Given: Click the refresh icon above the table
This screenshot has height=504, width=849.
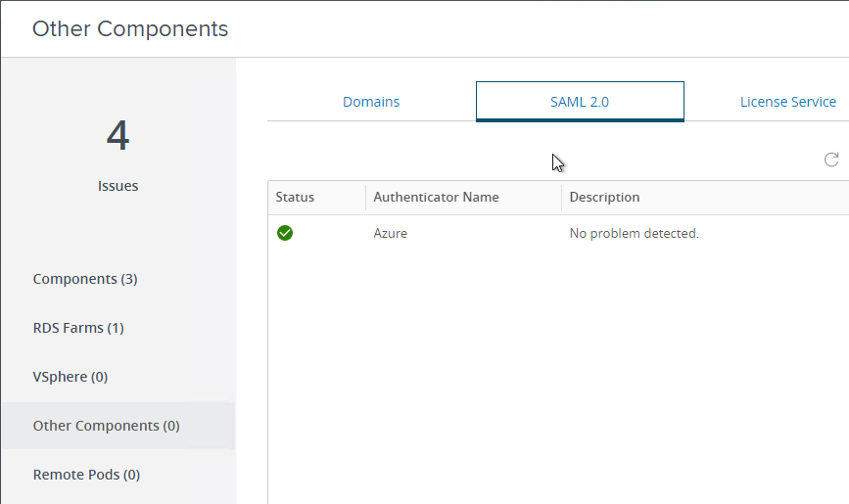Looking at the screenshot, I should click(x=831, y=160).
